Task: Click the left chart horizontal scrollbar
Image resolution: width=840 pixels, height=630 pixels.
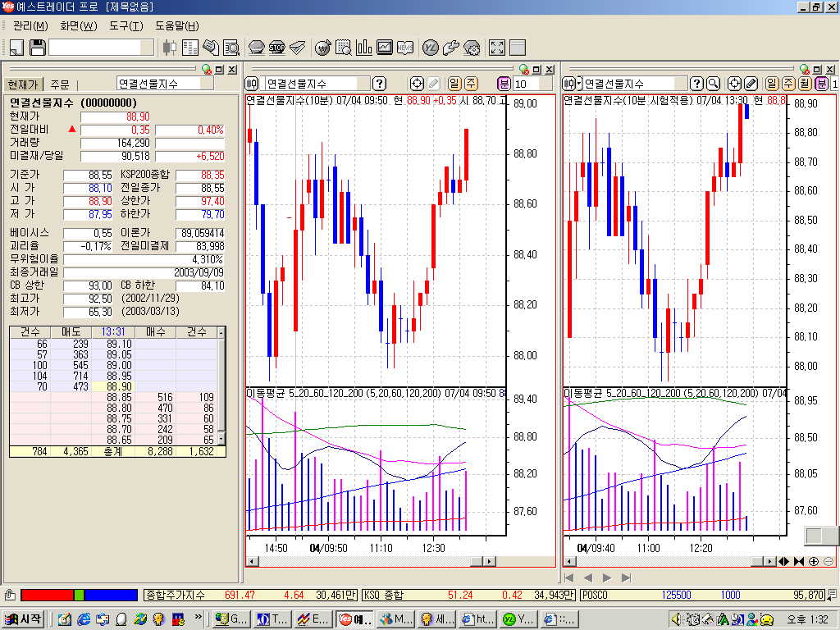Action: (x=369, y=561)
